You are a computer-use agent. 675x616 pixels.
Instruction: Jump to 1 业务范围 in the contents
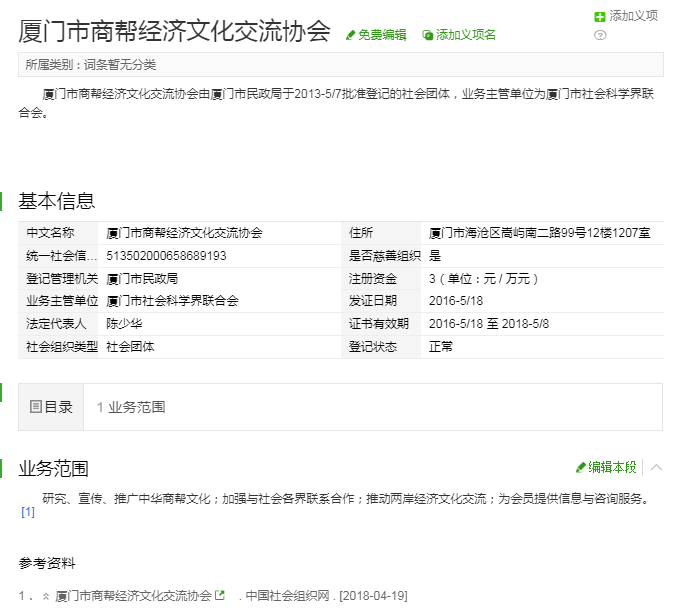[131, 407]
